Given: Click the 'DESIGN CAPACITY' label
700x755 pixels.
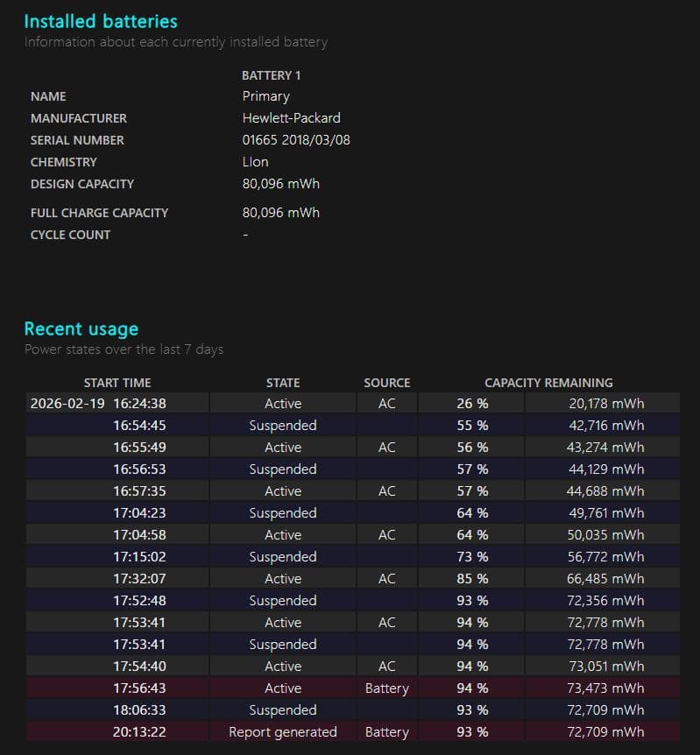Looking at the screenshot, I should 81,184.
